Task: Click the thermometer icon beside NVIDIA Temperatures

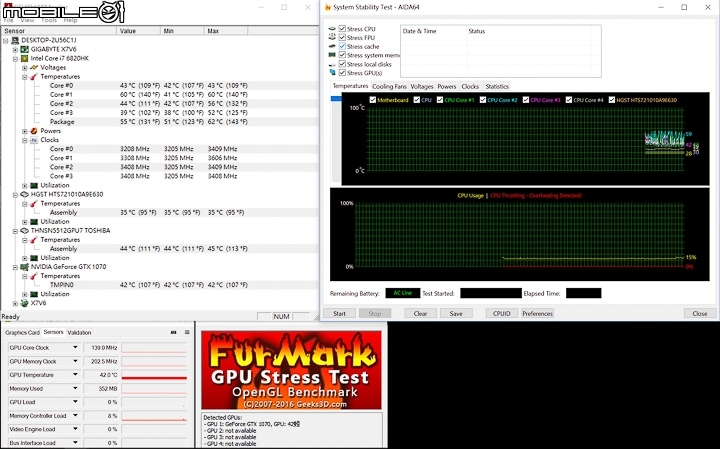Action: click(x=34, y=276)
